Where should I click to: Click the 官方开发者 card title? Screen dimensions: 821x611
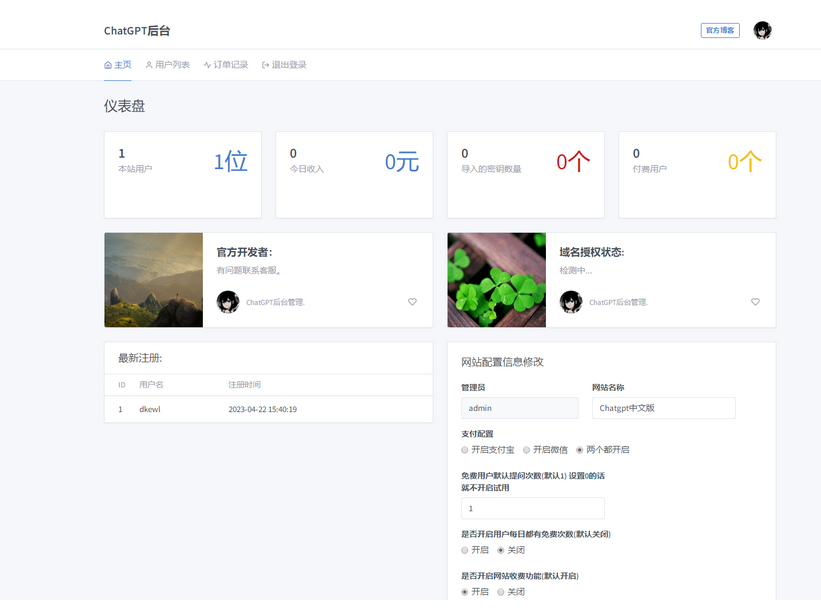(245, 252)
